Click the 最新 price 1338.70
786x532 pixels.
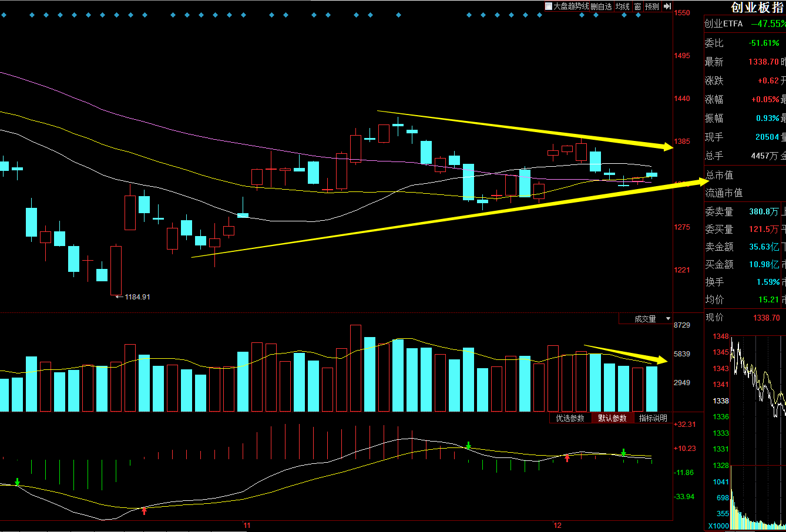[x=763, y=62]
